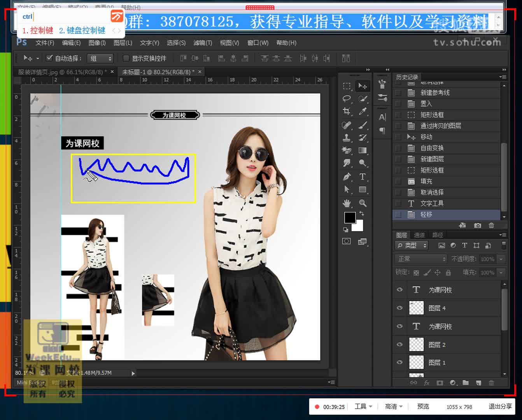The image size is (522, 420).
Task: Hide the 图层 2 layer
Action: coord(399,345)
